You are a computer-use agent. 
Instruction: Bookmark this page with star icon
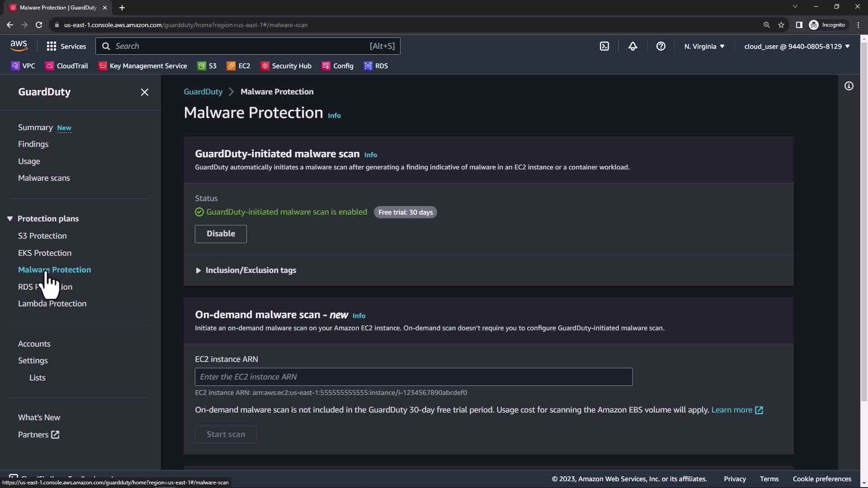(781, 25)
